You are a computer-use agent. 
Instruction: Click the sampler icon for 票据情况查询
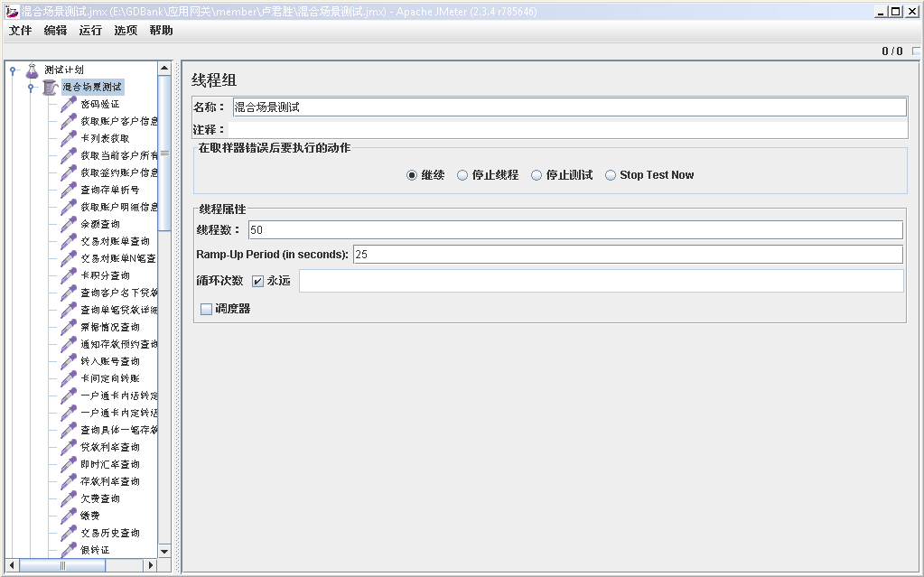tap(69, 327)
